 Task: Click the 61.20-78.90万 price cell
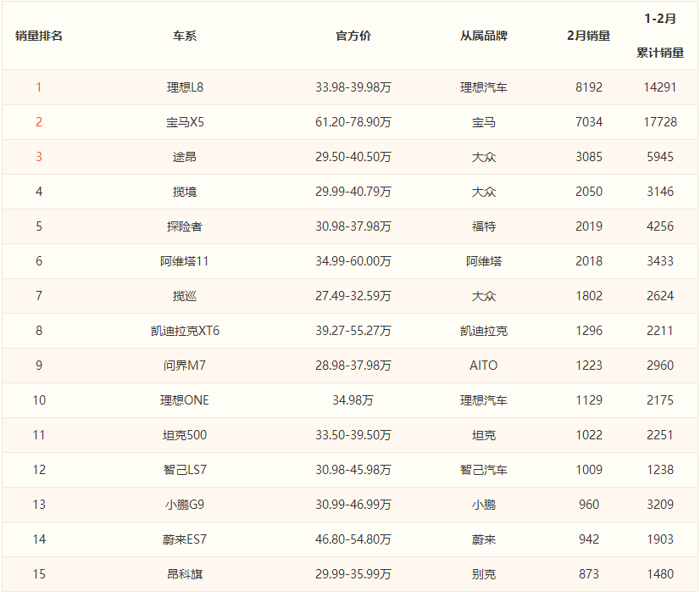click(x=353, y=122)
